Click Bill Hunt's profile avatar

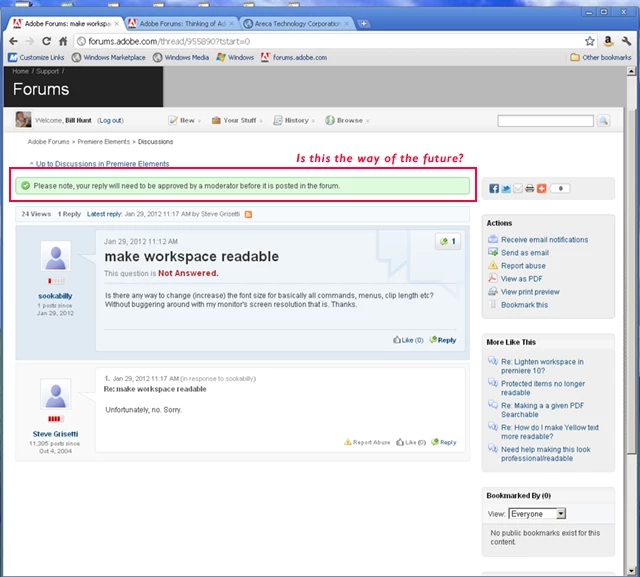coord(23,120)
